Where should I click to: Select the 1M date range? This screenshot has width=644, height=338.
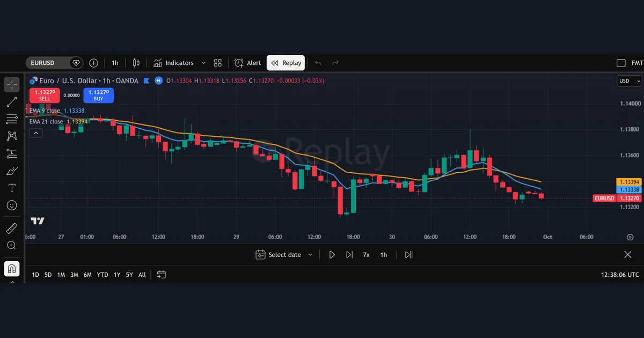pyautogui.click(x=61, y=275)
